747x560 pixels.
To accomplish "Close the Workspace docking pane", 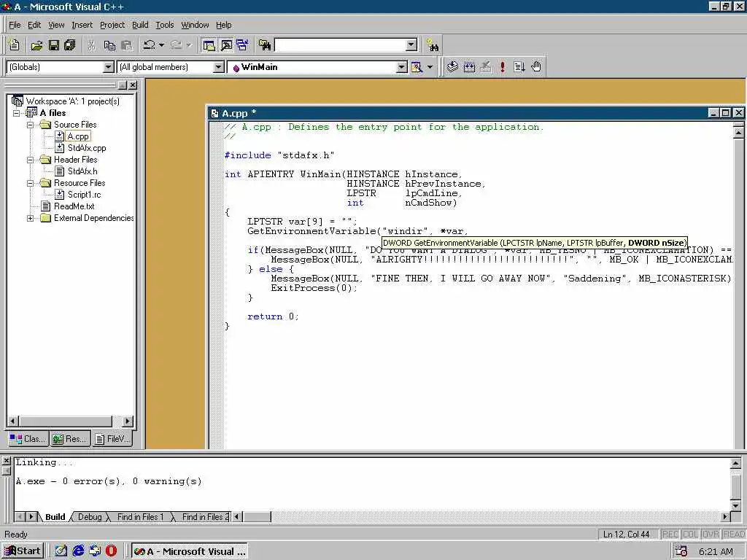I will 133,85.
